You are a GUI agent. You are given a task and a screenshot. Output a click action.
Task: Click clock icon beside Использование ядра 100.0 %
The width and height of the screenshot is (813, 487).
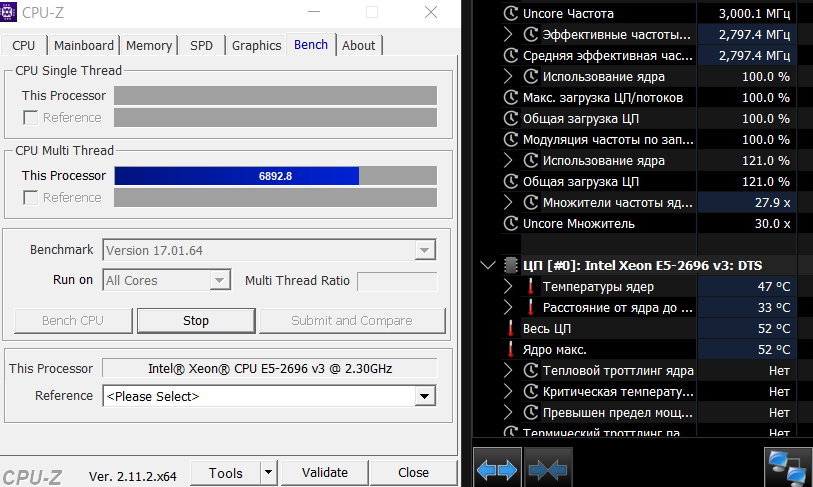coord(530,77)
